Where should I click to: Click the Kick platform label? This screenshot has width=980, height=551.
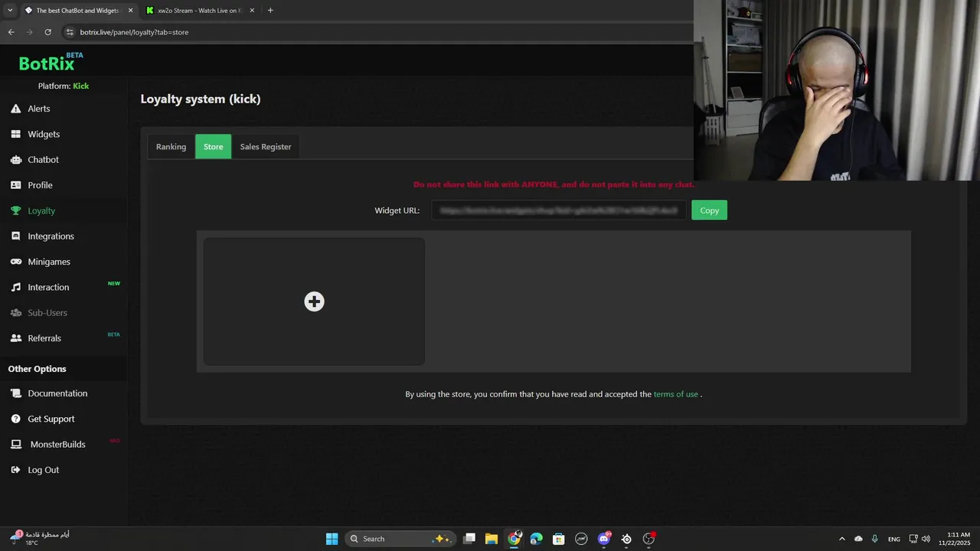[81, 86]
